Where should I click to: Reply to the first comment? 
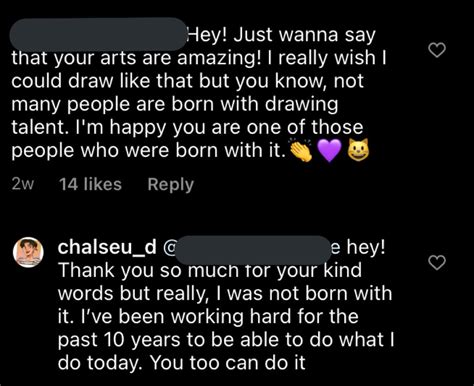170,184
